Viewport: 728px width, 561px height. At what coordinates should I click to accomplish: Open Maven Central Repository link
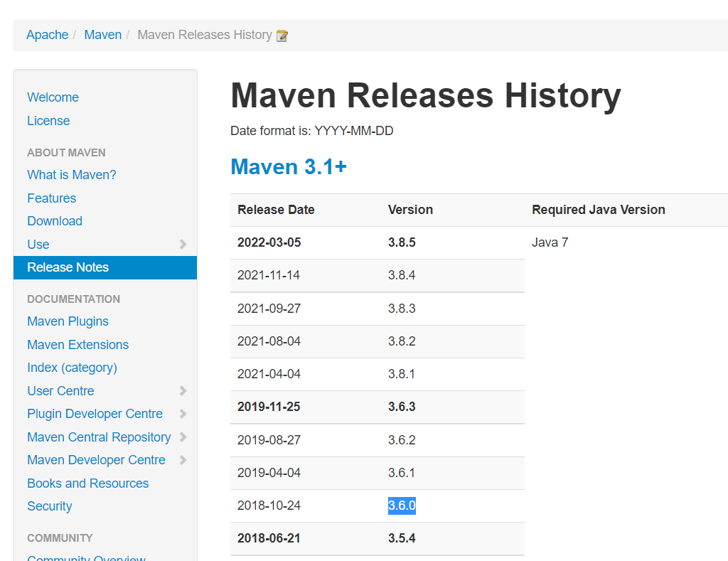(x=99, y=437)
